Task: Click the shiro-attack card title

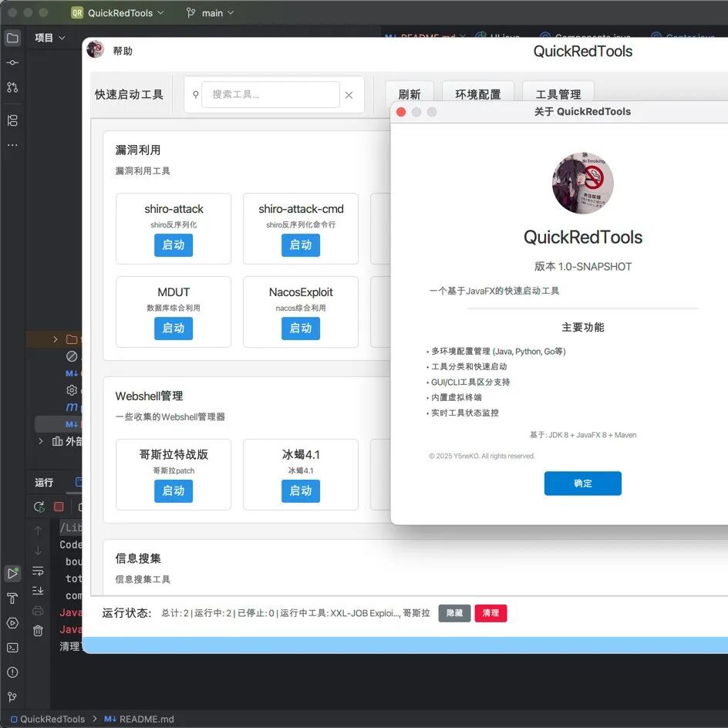Action: (174, 209)
